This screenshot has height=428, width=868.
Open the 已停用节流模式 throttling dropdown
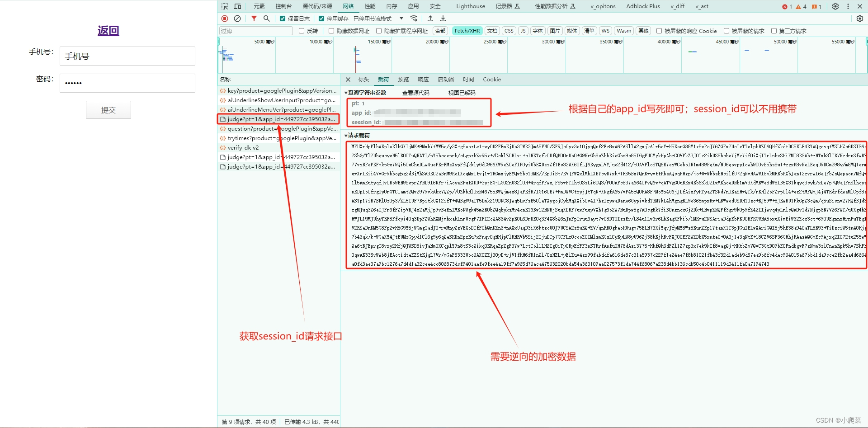click(x=378, y=19)
